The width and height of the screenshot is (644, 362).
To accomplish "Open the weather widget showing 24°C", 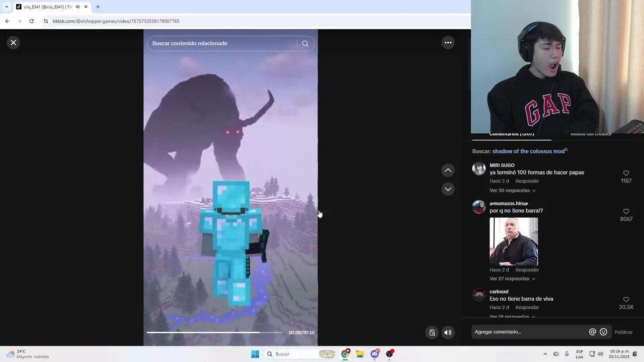I will pyautogui.click(x=28, y=354).
